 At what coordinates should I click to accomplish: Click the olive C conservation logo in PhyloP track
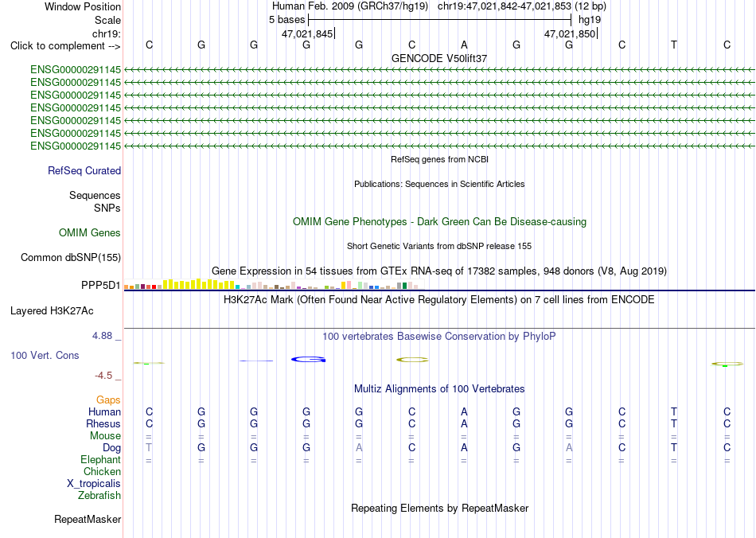(412, 360)
